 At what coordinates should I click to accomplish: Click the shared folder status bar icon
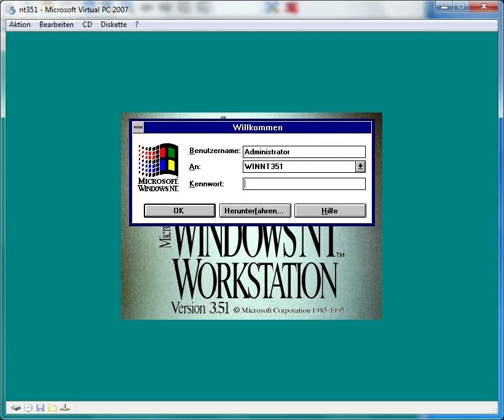click(53, 407)
